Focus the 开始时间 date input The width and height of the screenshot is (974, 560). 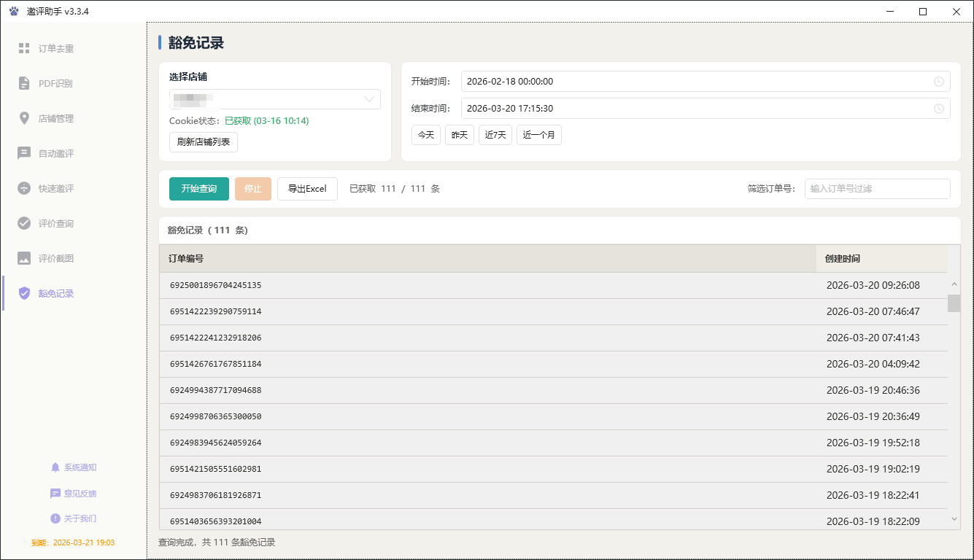pos(706,82)
